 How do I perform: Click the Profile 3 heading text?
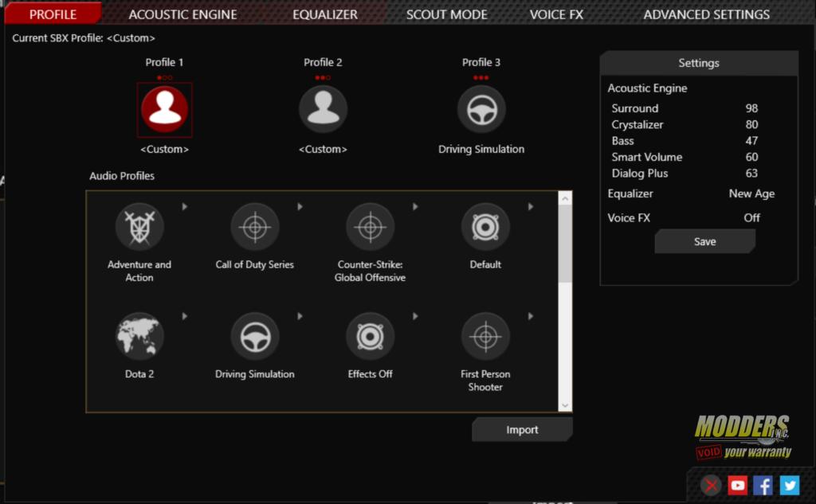point(481,62)
